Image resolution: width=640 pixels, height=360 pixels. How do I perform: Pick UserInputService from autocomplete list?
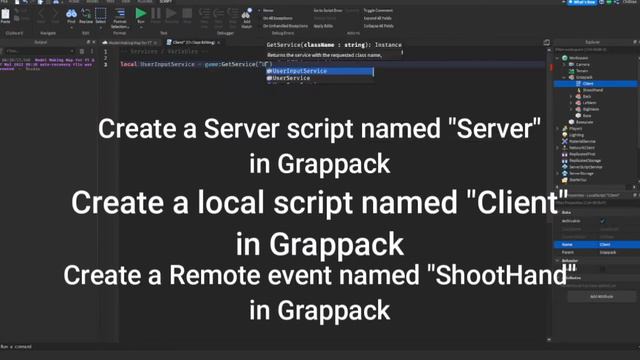point(320,71)
